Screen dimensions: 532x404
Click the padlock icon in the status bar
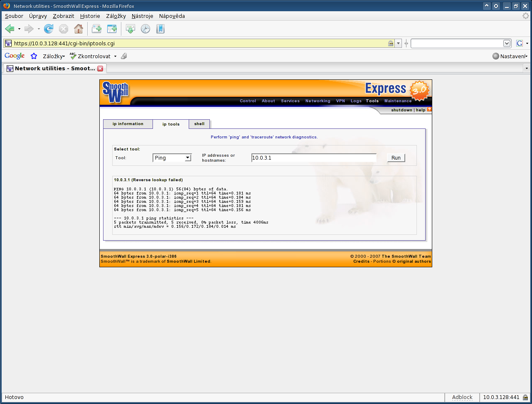point(525,397)
